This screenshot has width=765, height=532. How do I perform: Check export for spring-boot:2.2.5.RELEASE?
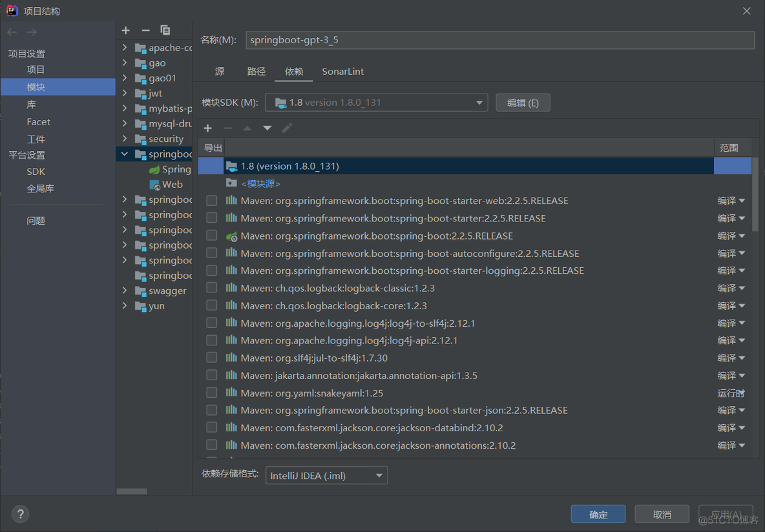(212, 236)
